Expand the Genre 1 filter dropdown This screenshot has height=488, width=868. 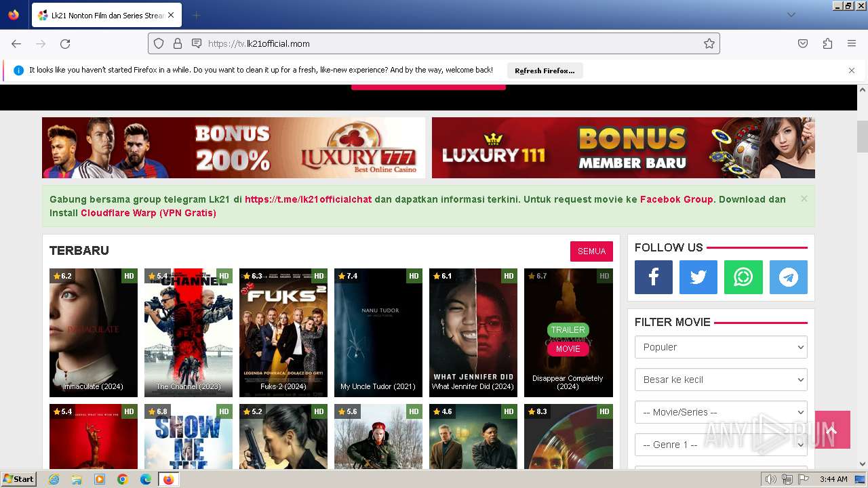721,445
